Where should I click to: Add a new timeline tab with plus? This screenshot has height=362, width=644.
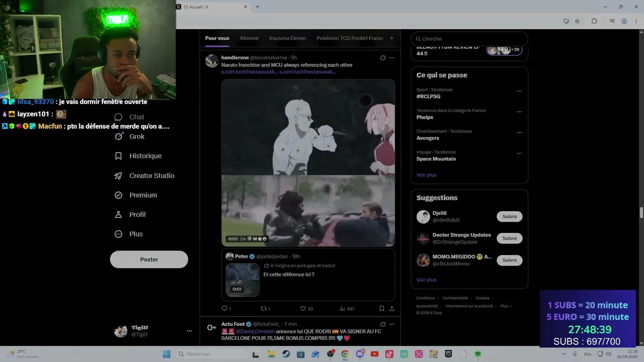pos(391,38)
